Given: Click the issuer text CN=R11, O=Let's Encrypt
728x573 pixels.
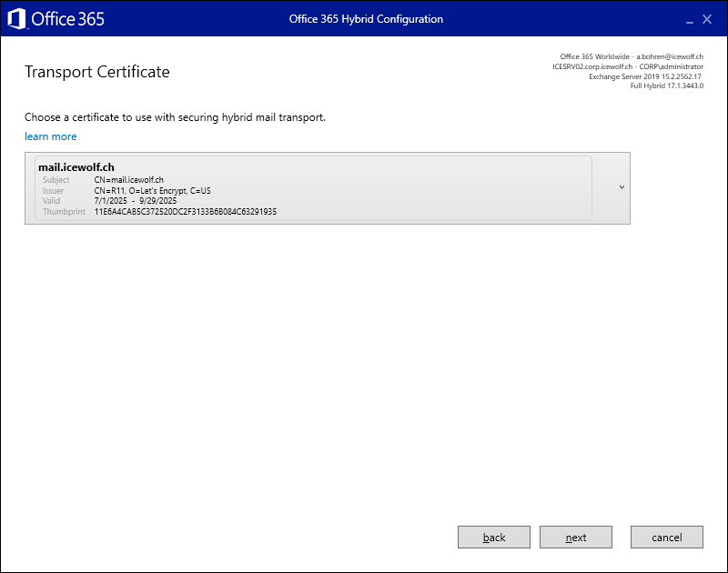Looking at the screenshot, I should tap(152, 191).
